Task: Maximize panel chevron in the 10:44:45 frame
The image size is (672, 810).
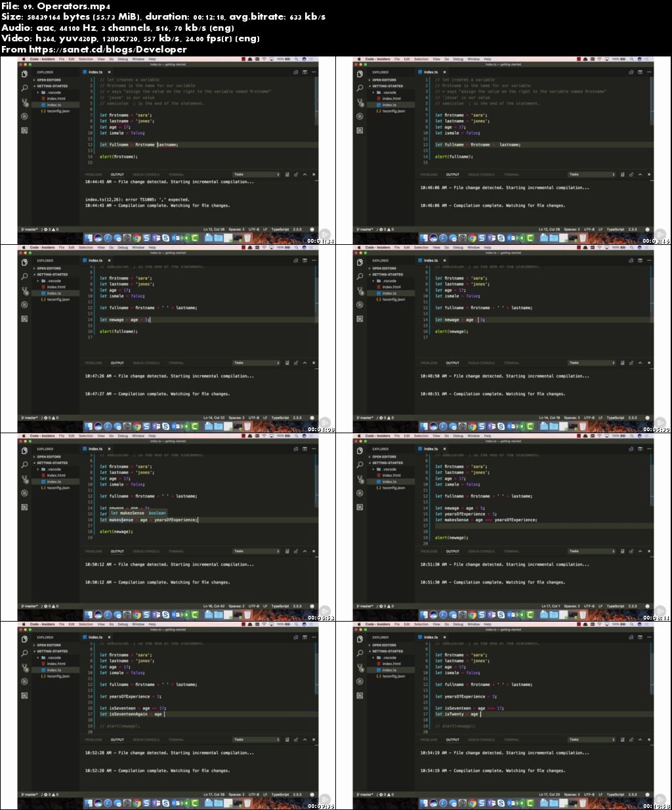Action: (304, 174)
